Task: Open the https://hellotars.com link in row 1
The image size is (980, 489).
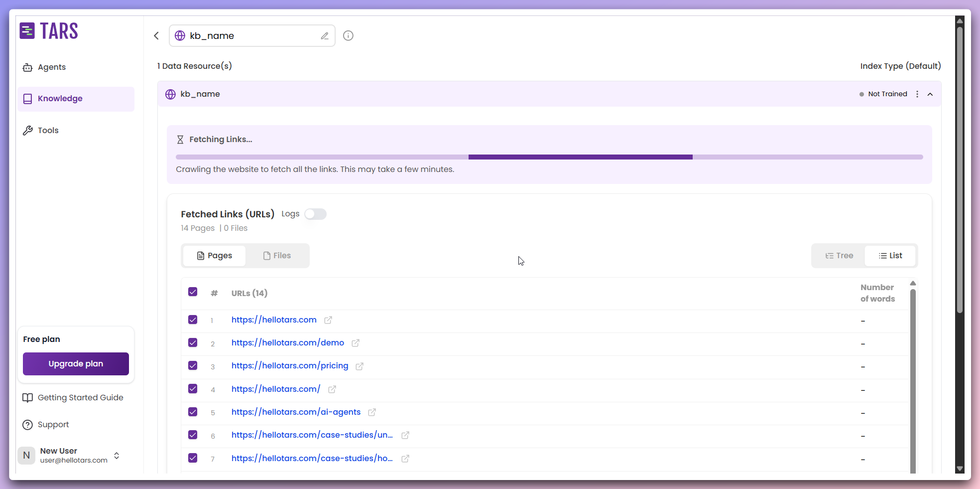Action: [x=274, y=320]
